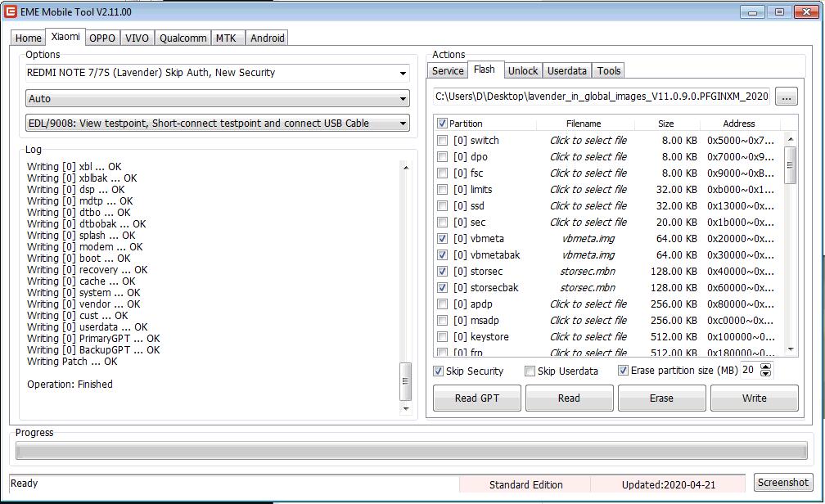
Task: Open the MTK tab
Action: [x=226, y=38]
